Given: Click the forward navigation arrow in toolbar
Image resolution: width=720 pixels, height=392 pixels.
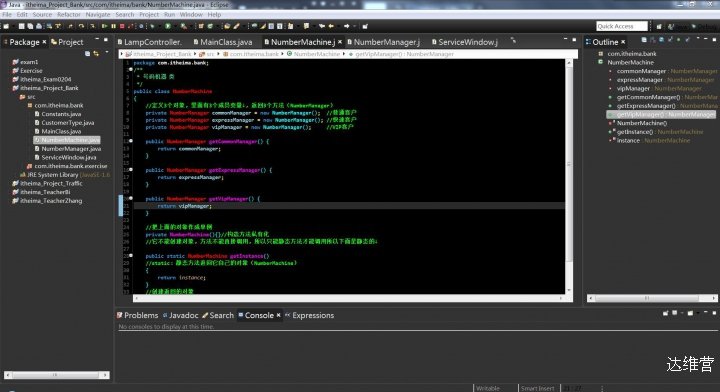Looking at the screenshot, I should pyautogui.click(x=347, y=26).
